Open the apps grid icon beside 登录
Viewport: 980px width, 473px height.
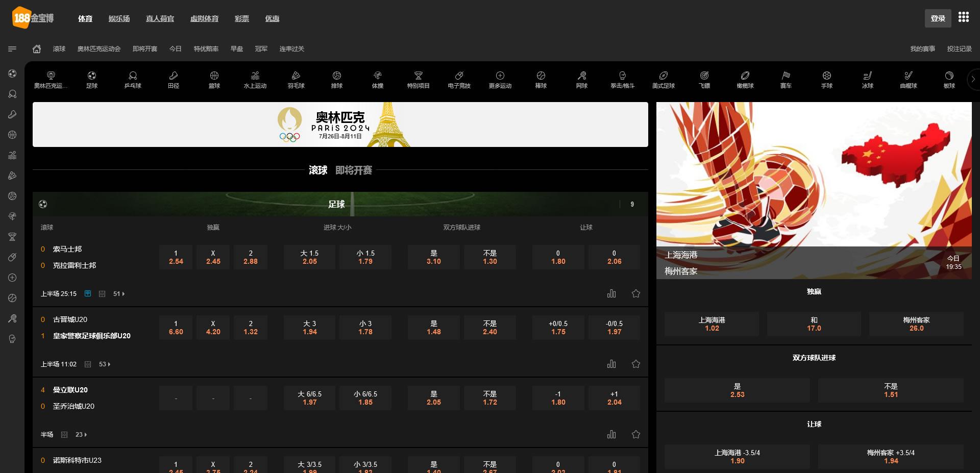(963, 17)
